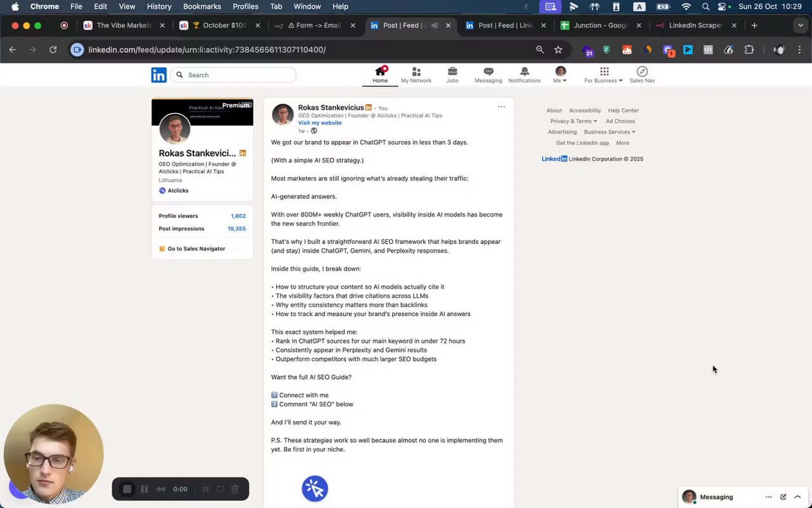The height and width of the screenshot is (508, 812).
Task: Reload the page
Action: click(53, 50)
